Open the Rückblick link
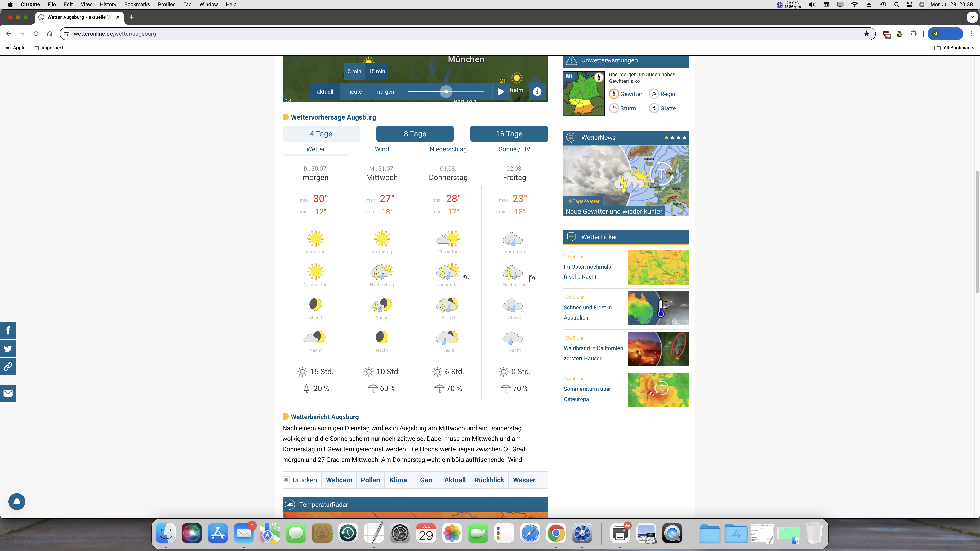This screenshot has height=551, width=980. click(489, 480)
